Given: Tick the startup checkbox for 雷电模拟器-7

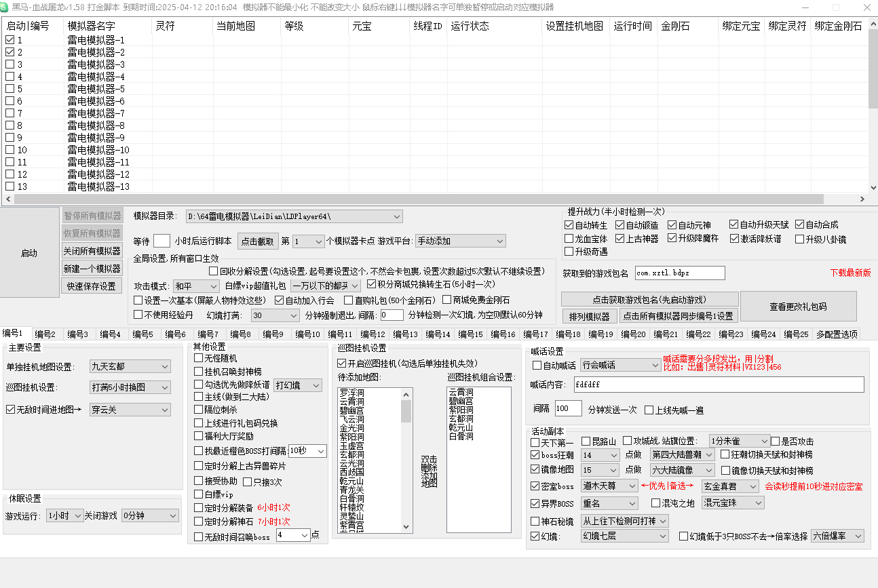Looking at the screenshot, I should pos(9,113).
